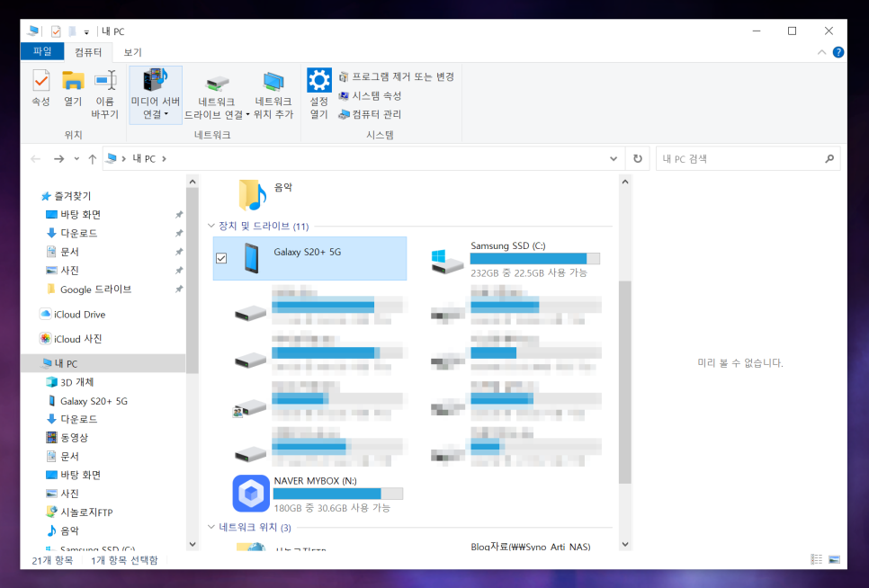Click the Open (열기) folder ribbon icon
The height and width of the screenshot is (588, 869).
click(x=73, y=88)
